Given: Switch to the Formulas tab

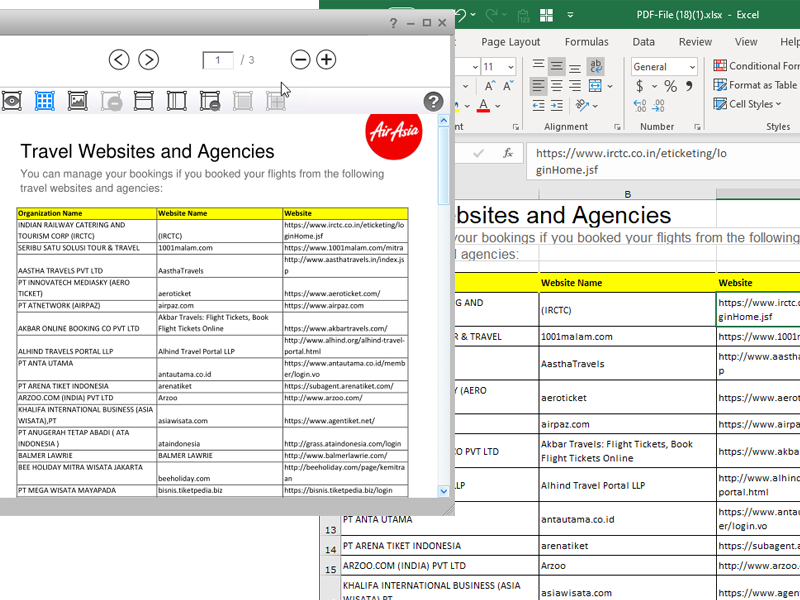Looking at the screenshot, I should tap(586, 42).
